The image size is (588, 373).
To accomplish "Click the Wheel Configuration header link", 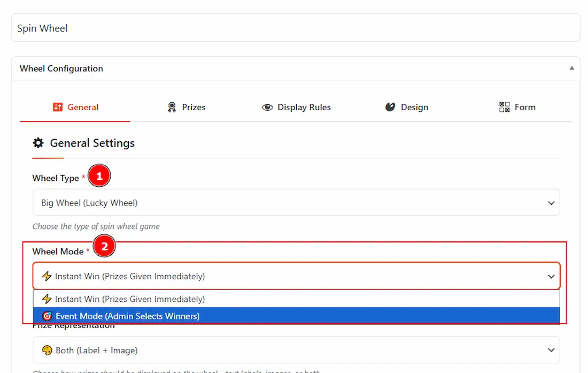I will coord(61,68).
